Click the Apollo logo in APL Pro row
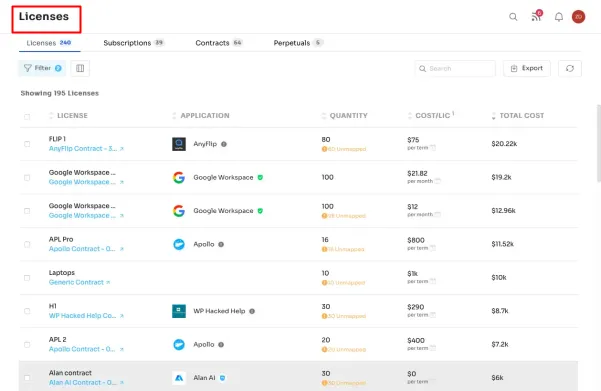Screen dimensions: 601x391 [179, 244]
